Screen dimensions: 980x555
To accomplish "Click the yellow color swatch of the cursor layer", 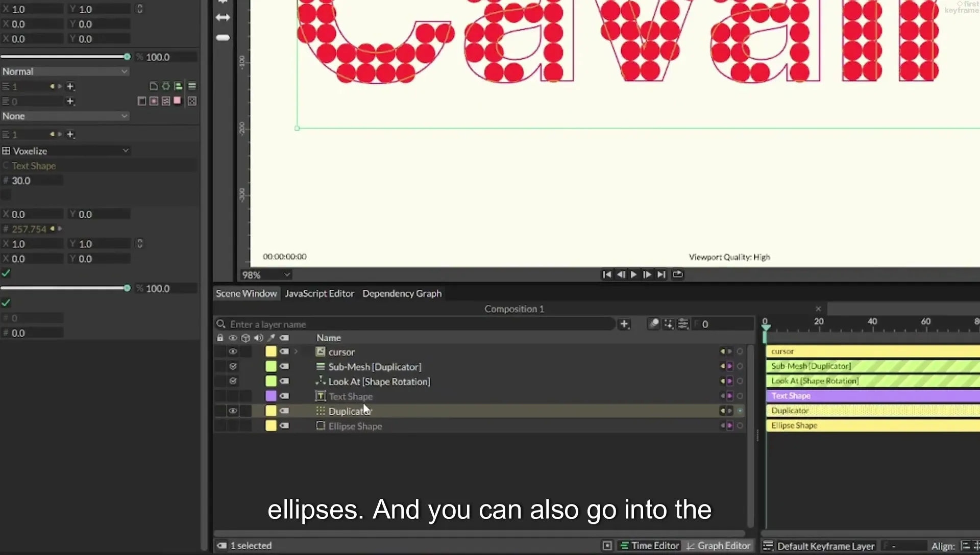I will click(271, 351).
